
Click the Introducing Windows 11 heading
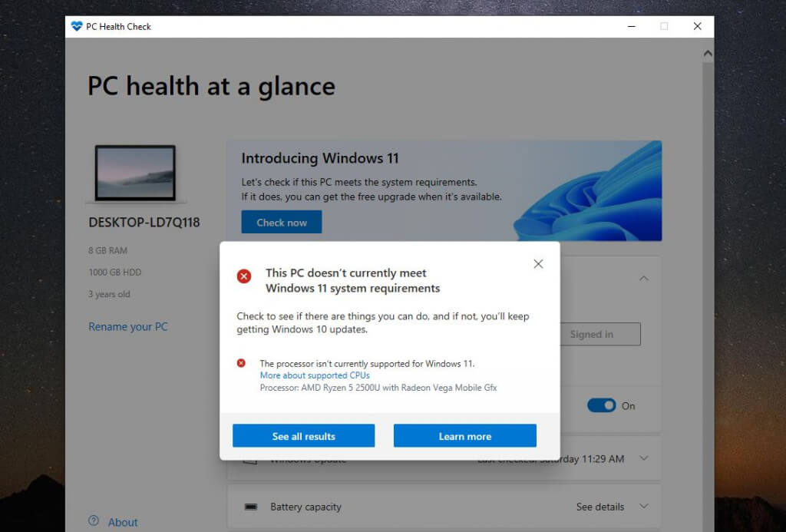pos(320,158)
